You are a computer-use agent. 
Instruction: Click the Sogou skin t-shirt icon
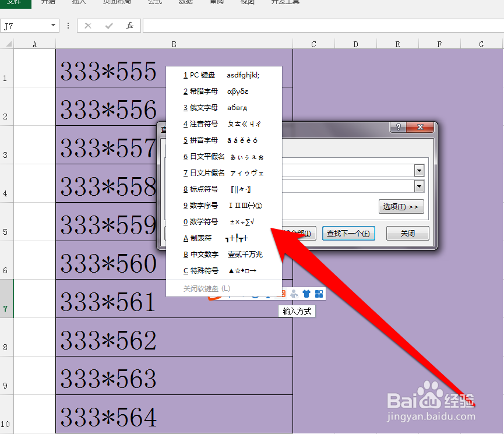tap(306, 294)
